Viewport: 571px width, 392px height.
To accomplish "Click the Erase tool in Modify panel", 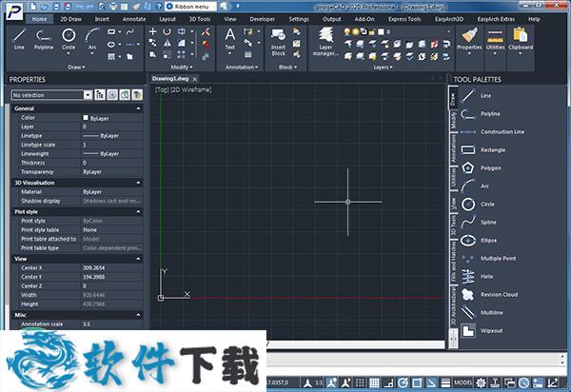I will tap(206, 31).
